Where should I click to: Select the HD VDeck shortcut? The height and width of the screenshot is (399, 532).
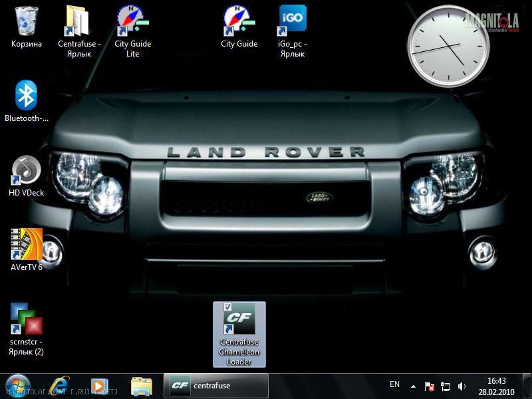click(x=27, y=176)
